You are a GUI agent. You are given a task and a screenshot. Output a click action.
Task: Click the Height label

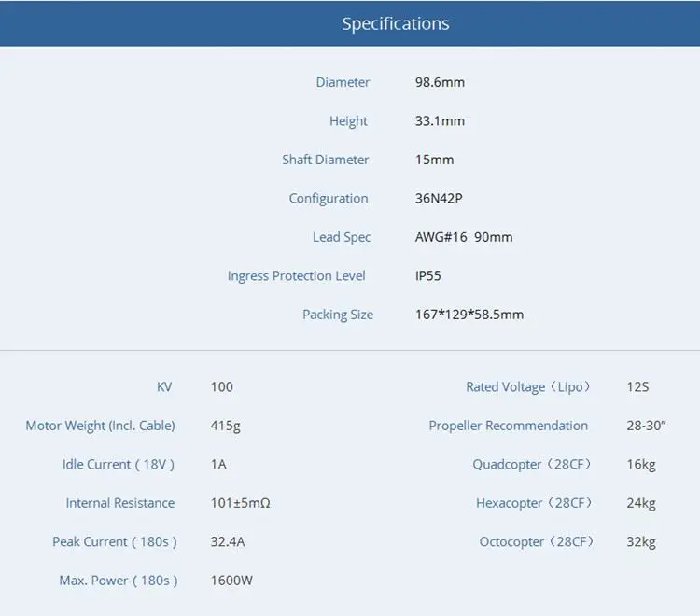(348, 121)
